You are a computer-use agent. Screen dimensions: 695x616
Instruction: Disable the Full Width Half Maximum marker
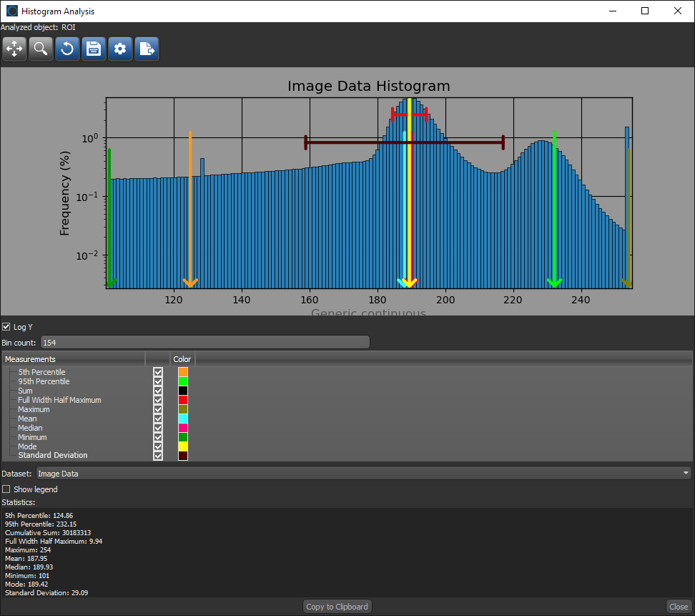[158, 399]
